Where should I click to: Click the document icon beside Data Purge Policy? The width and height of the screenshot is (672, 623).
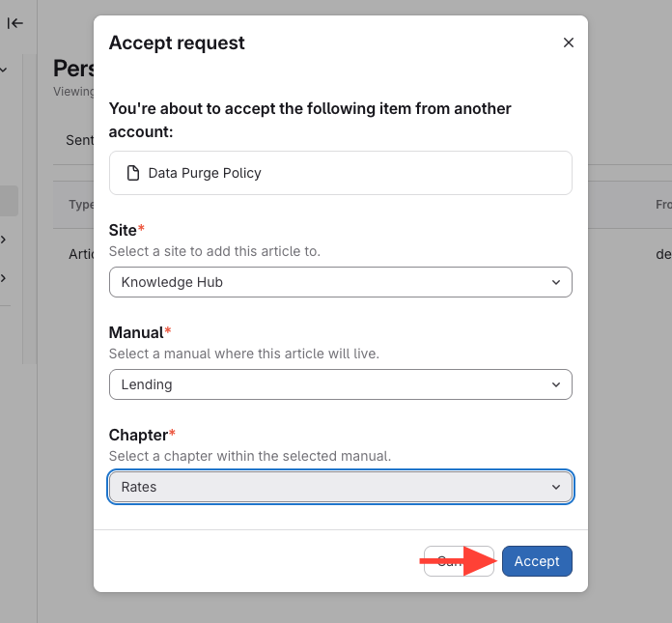[x=133, y=174]
